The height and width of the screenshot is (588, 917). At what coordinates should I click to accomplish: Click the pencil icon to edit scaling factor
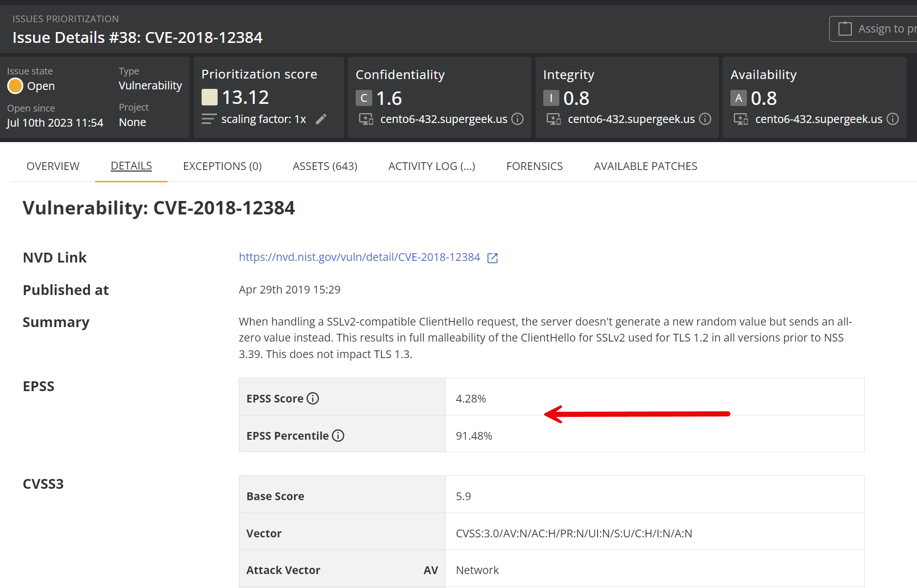(x=321, y=119)
